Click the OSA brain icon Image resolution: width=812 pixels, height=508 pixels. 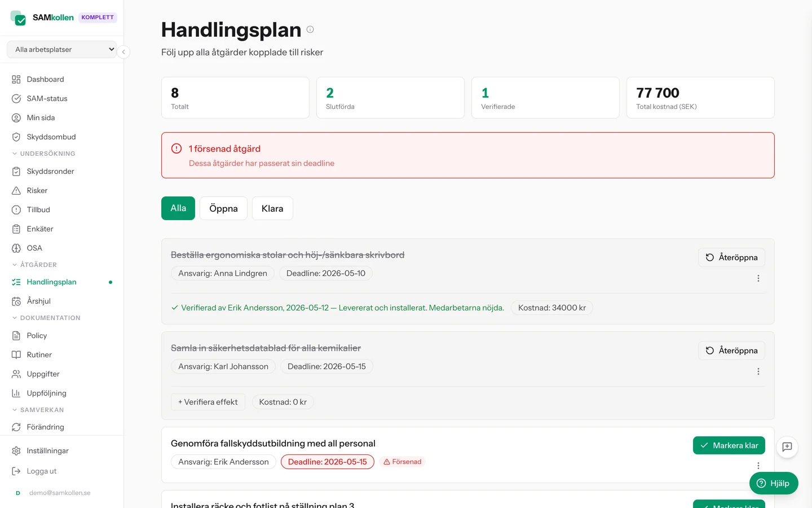[x=16, y=248]
